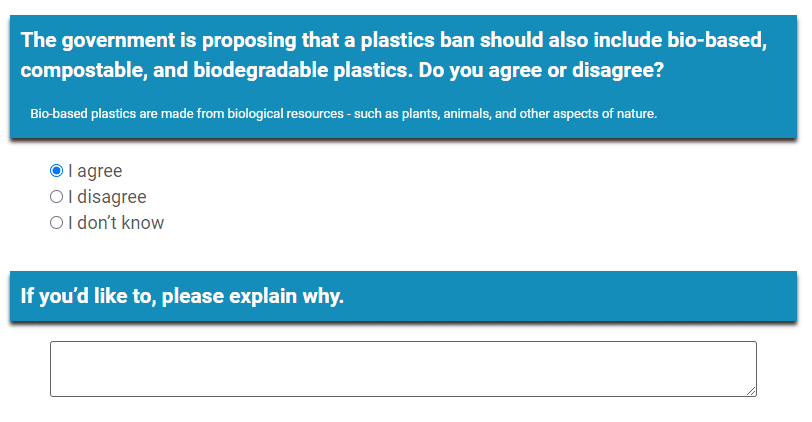Click "Do you agree or disagree?" question text
The height and width of the screenshot is (422, 812).
pos(543,71)
